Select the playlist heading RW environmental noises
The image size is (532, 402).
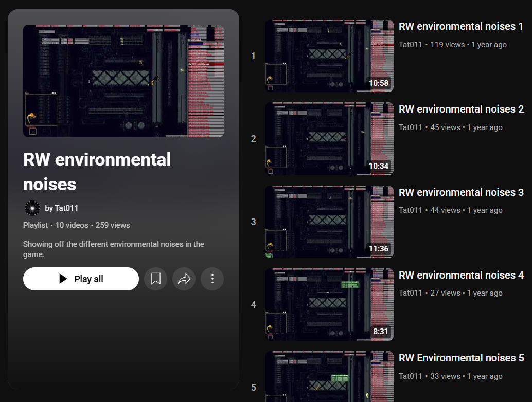point(97,172)
